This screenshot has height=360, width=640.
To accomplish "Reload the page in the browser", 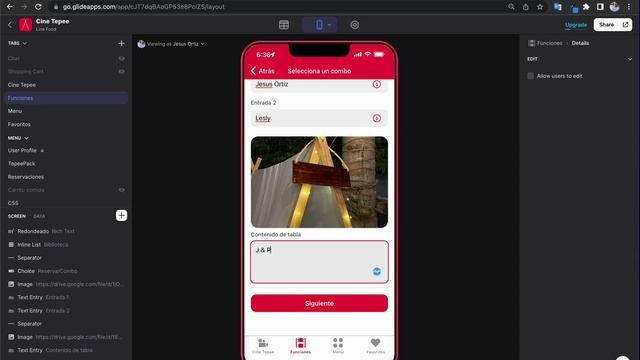I will (38, 7).
